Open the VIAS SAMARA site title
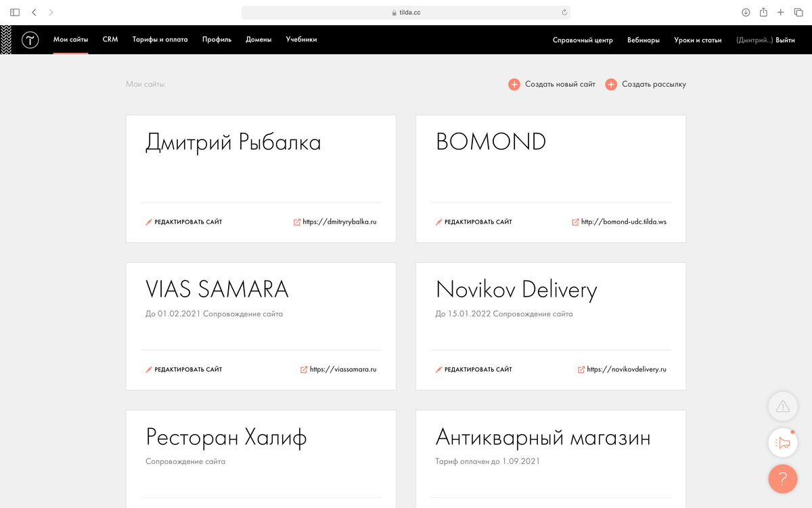 [217, 290]
